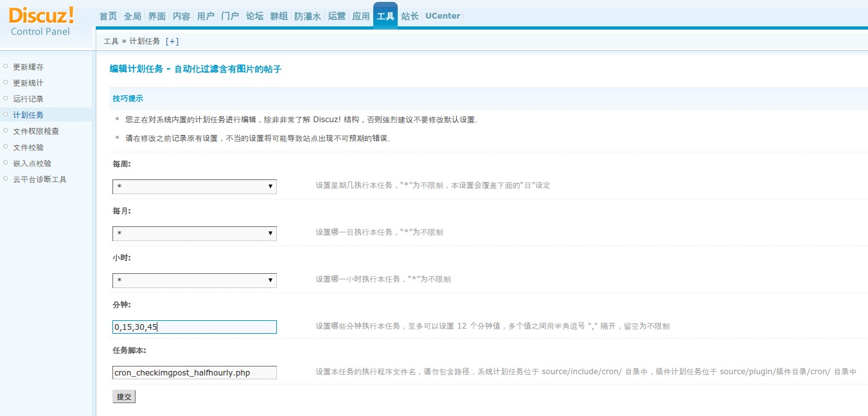The image size is (868, 416).
Task: Open the 小时 dropdown selector
Action: pos(194,280)
